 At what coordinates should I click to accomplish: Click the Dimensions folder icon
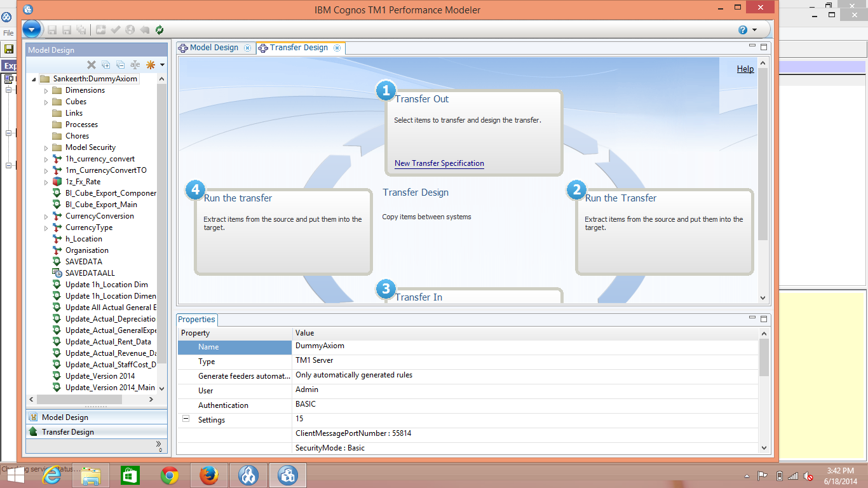tap(57, 90)
